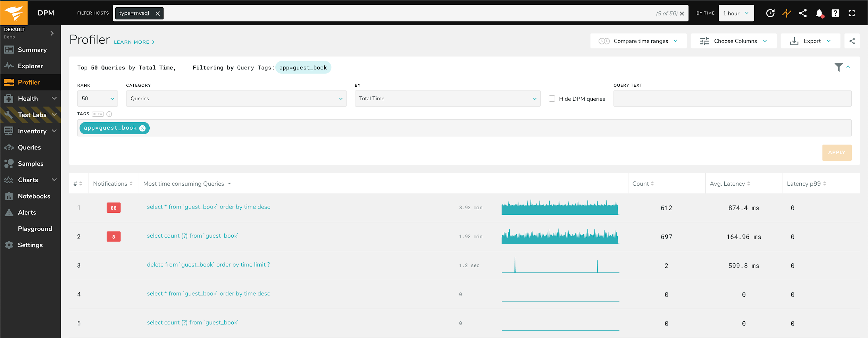Click the Health sidebar icon
The width and height of the screenshot is (868, 338).
coord(9,99)
